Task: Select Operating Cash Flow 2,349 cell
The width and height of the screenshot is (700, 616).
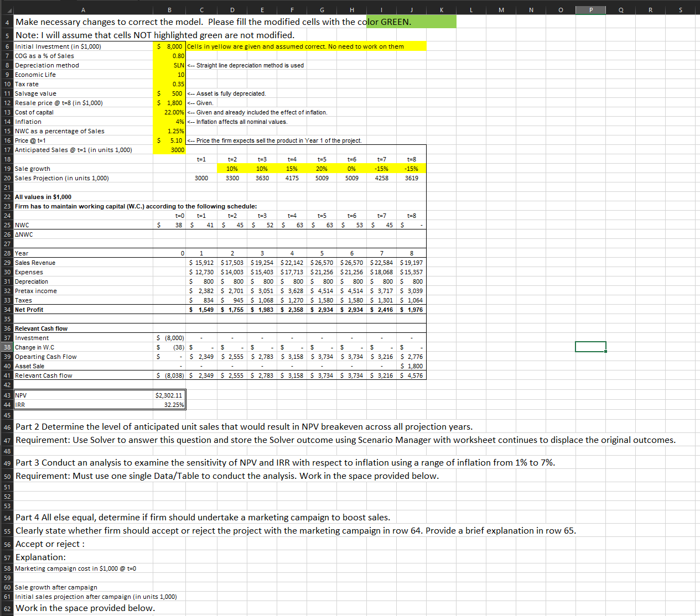Action: click(x=201, y=357)
